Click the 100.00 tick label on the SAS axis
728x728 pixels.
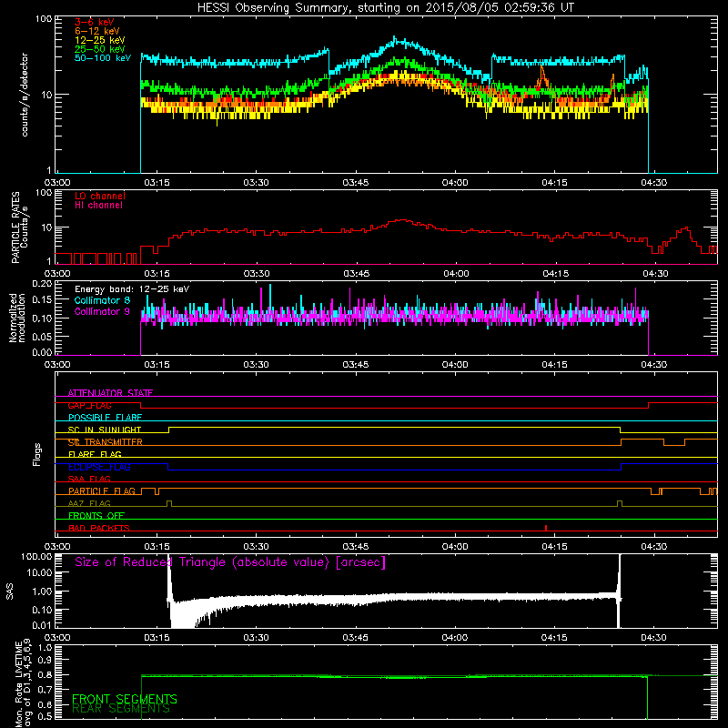pyautogui.click(x=36, y=556)
